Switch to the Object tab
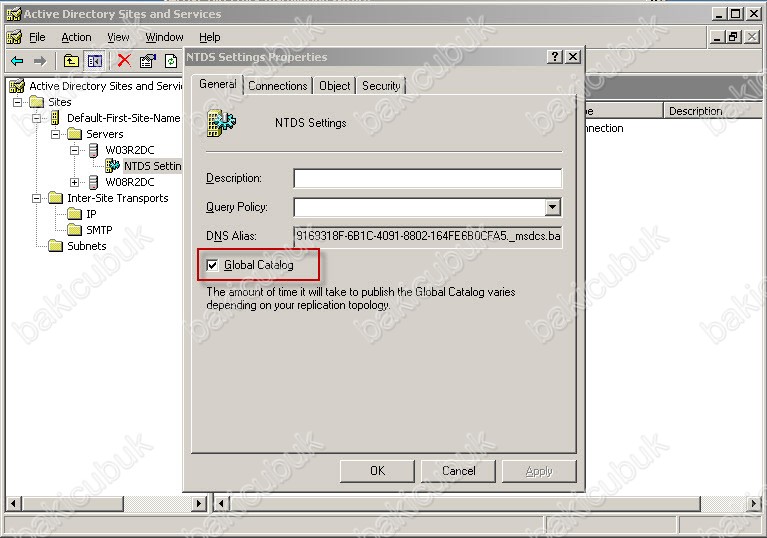This screenshot has height=538, width=767. 335,86
